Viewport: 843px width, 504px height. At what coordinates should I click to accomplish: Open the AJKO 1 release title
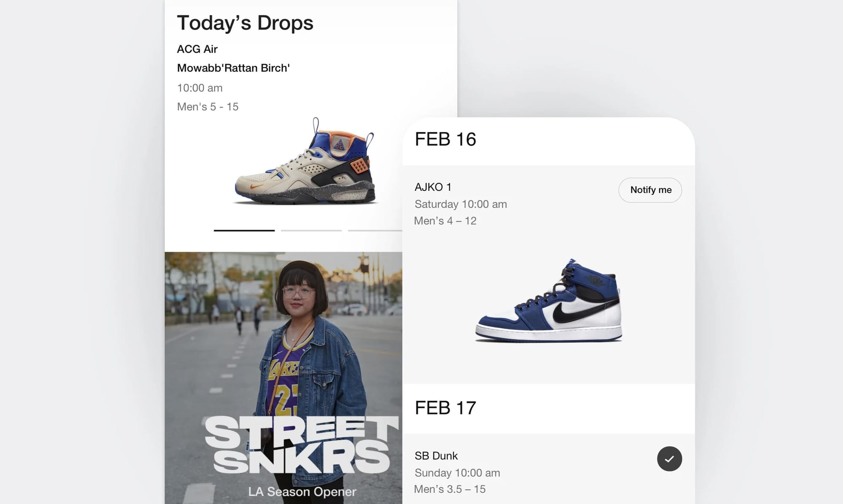click(433, 187)
